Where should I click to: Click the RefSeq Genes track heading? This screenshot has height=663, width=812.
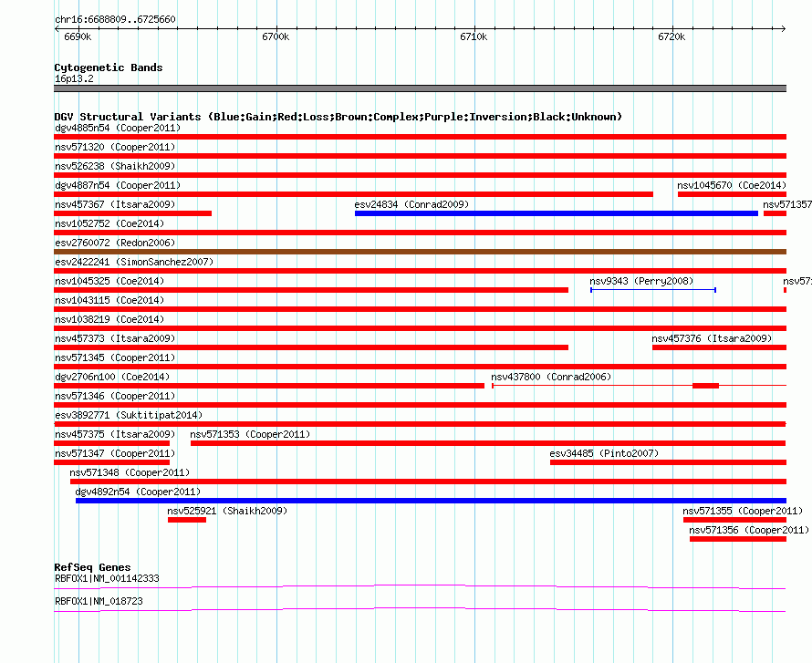(92, 567)
